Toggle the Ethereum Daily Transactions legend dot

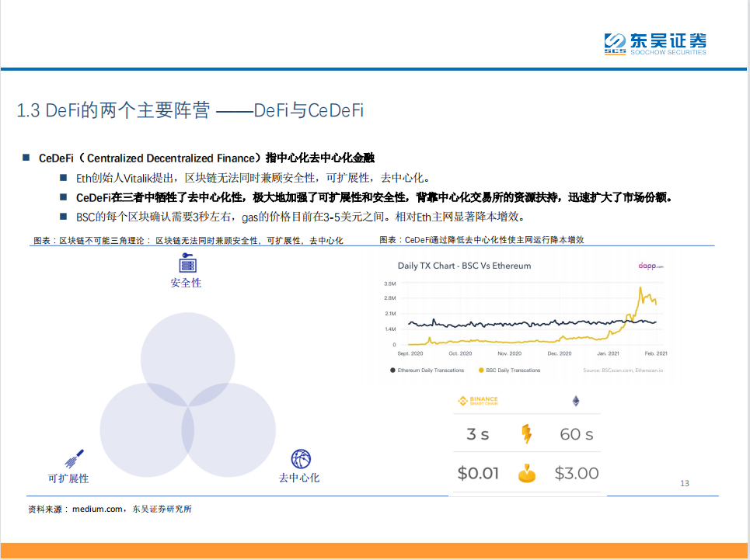click(x=392, y=370)
